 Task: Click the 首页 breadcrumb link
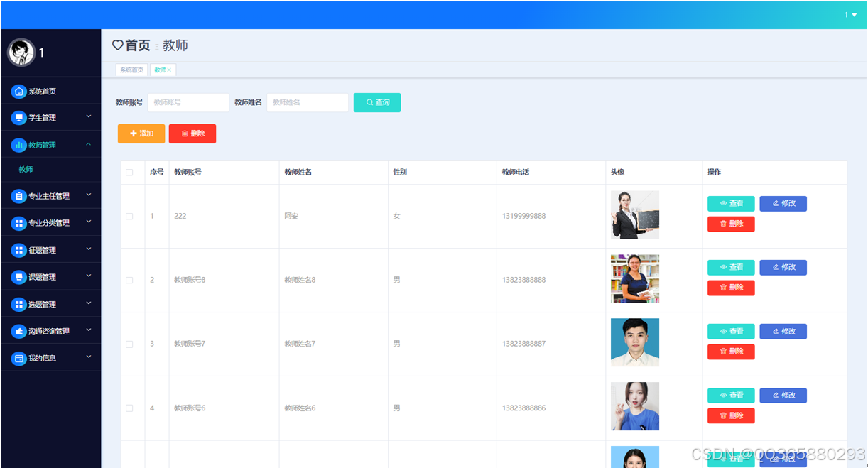click(x=138, y=45)
